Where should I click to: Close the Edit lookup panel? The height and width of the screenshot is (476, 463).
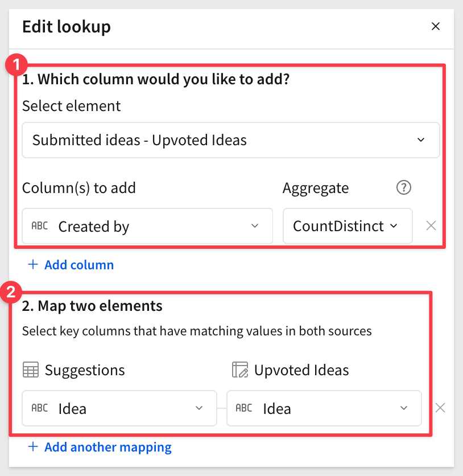(436, 26)
